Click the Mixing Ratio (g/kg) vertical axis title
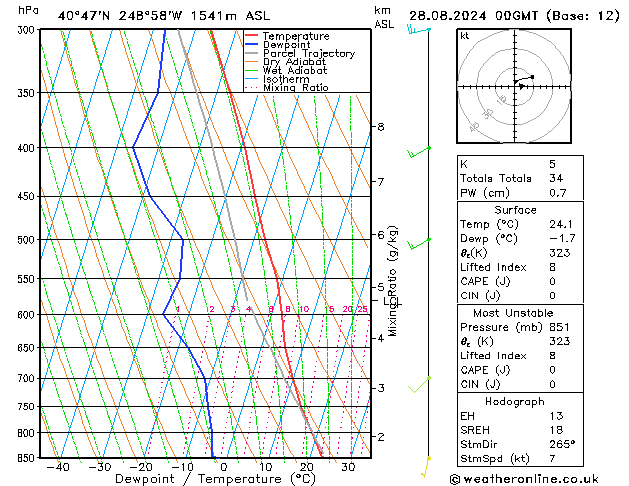 393,281
